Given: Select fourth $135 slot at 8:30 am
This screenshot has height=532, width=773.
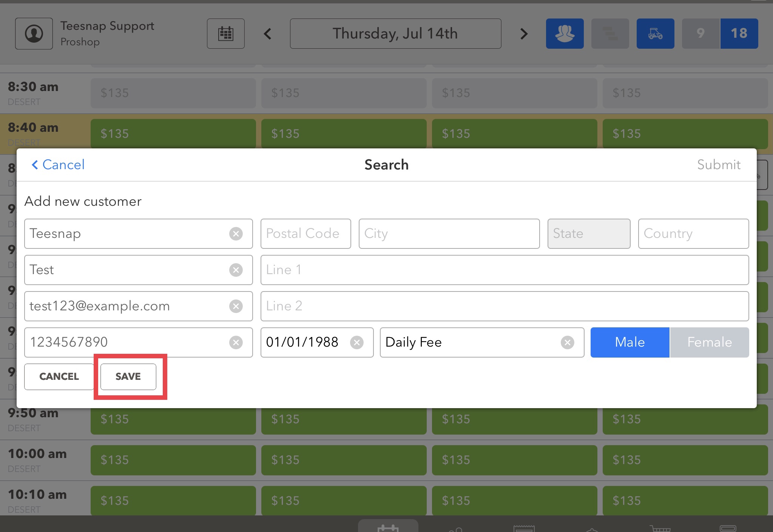Looking at the screenshot, I should pyautogui.click(x=685, y=93).
